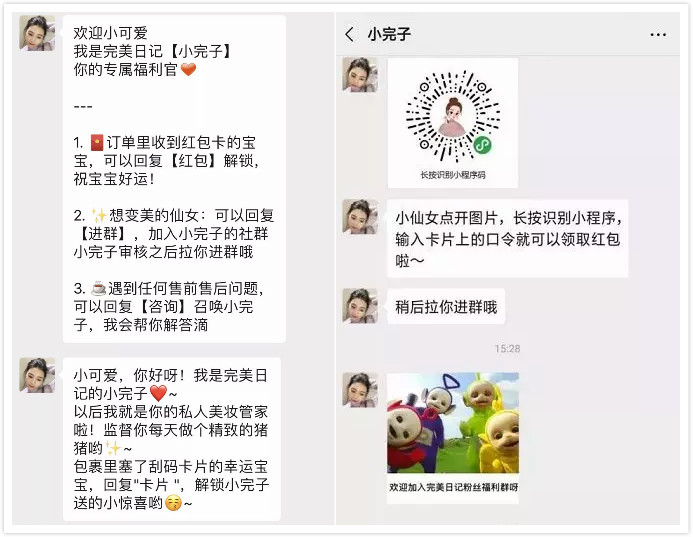Image resolution: width=693 pixels, height=537 pixels.
Task: Tap avatar next to 小仙女点开图片 message
Action: click(x=360, y=217)
